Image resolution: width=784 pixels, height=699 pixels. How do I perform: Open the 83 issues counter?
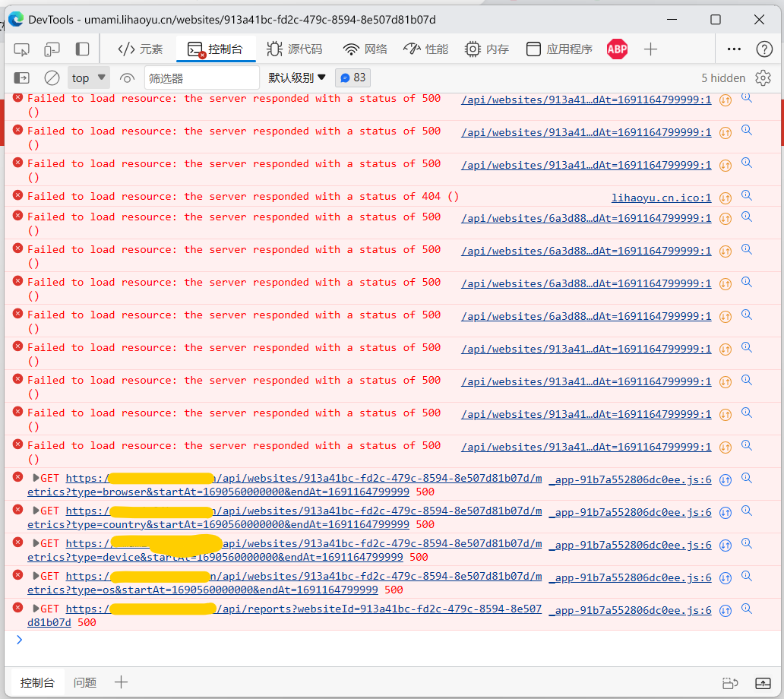[351, 77]
